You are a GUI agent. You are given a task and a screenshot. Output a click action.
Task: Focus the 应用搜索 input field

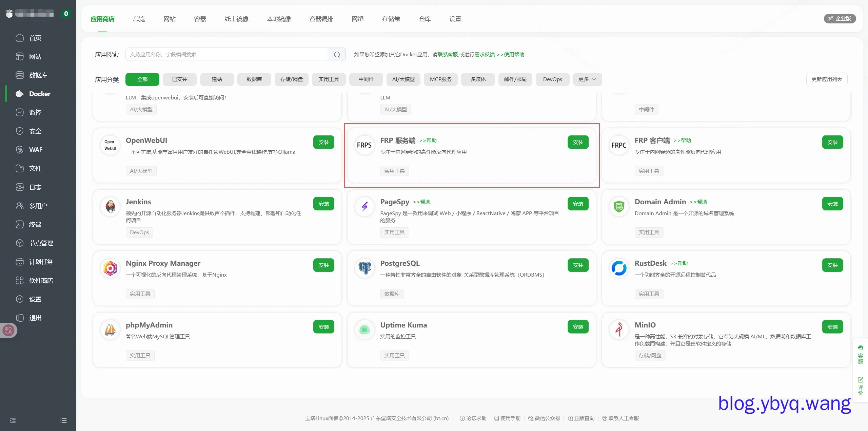coord(226,54)
